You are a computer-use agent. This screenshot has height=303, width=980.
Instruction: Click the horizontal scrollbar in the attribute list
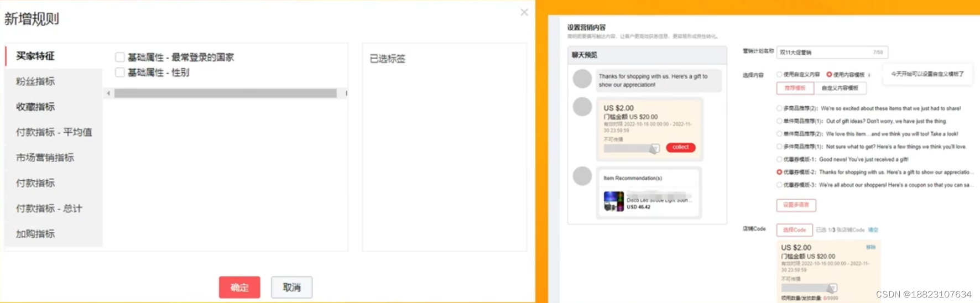click(226, 93)
